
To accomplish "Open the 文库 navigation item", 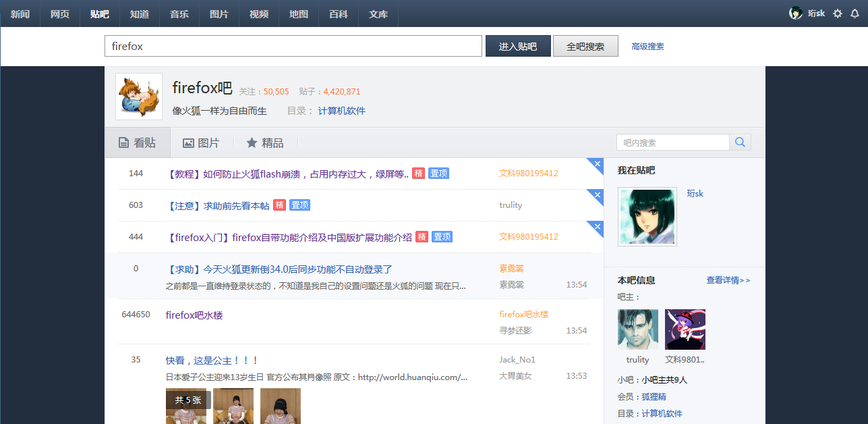I will coord(378,14).
